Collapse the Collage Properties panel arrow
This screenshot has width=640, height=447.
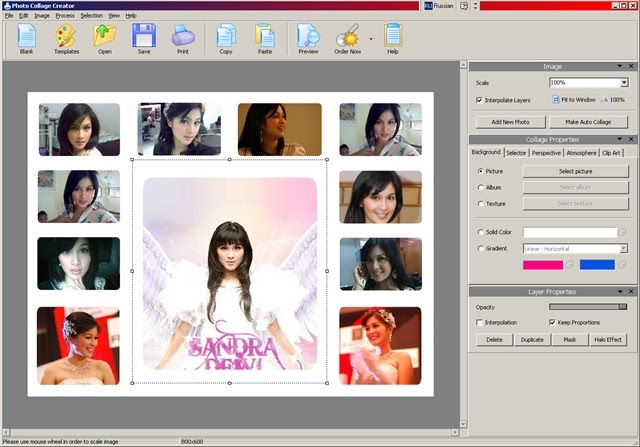[620, 139]
